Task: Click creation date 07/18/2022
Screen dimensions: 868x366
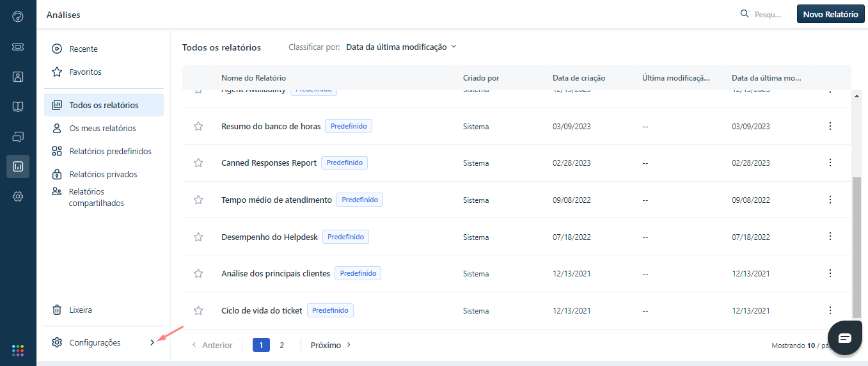Action: pos(572,237)
